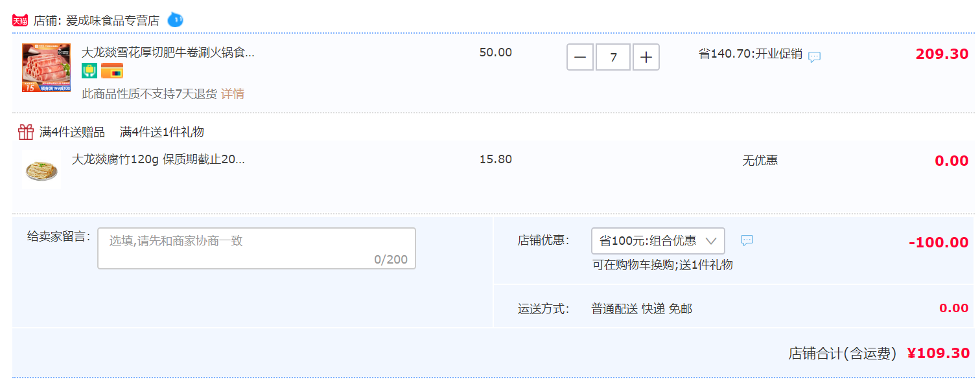
Task: Click 详情 link for return policy
Action: [x=233, y=94]
